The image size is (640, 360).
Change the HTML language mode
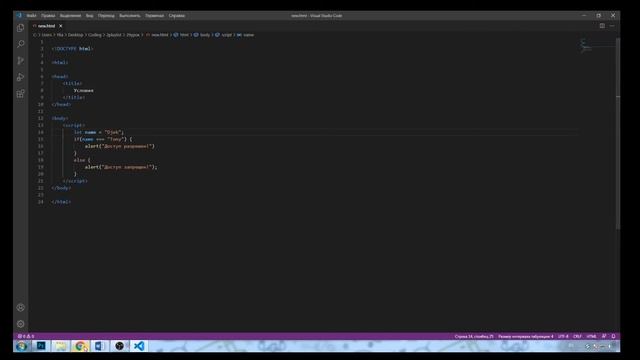[591, 336]
